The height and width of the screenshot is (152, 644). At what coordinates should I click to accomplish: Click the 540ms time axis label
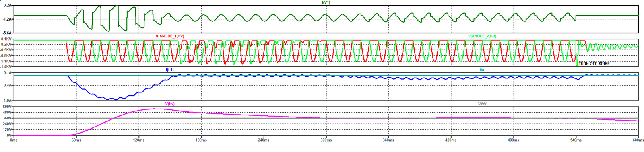coord(576,140)
